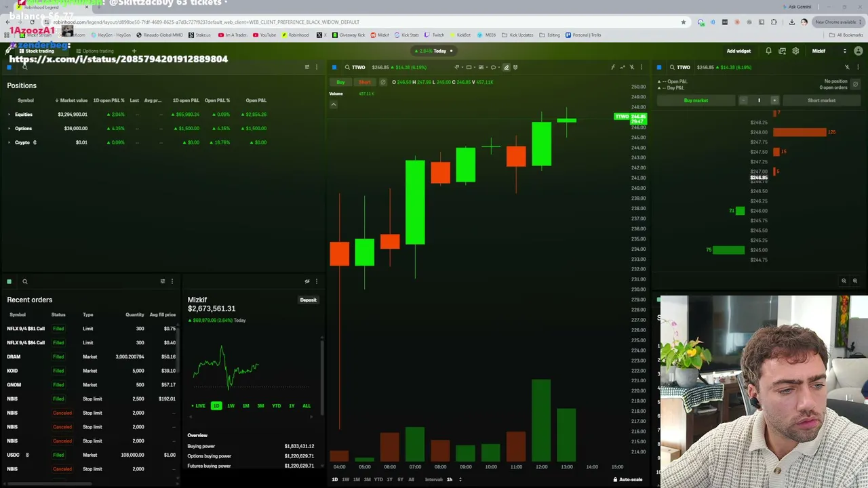Viewport: 868px width, 488px height.
Task: Click the cancel-orders icon beside chart Short button
Action: tap(382, 82)
